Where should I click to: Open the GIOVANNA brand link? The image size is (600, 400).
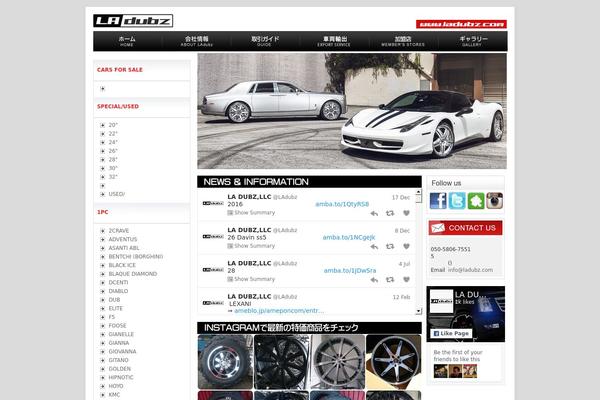[122, 351]
